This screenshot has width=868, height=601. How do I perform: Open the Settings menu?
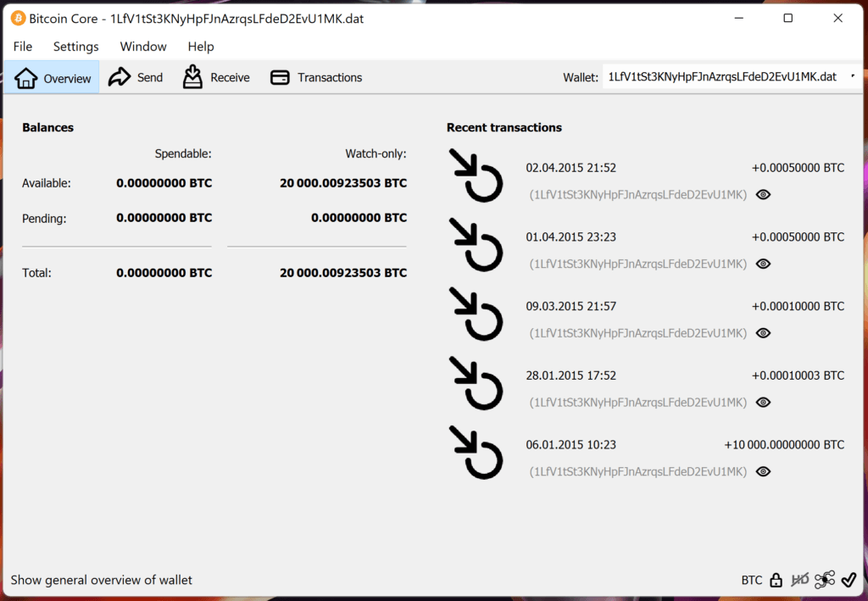point(75,47)
